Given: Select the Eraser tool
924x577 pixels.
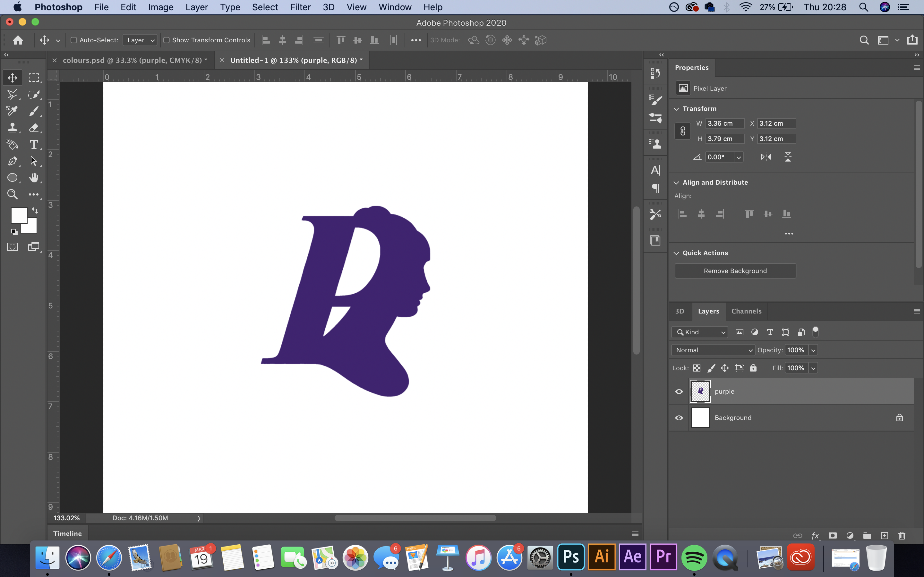Looking at the screenshot, I should point(34,128).
